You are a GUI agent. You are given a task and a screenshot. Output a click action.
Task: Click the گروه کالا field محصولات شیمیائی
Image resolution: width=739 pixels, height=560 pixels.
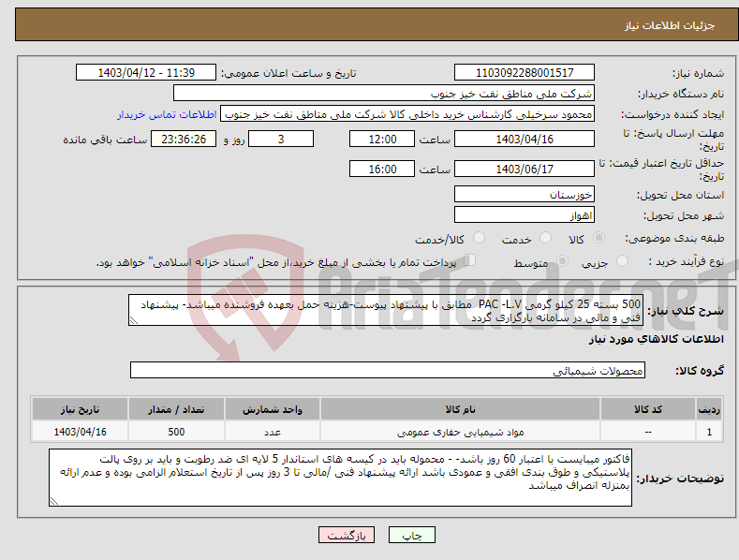[388, 370]
